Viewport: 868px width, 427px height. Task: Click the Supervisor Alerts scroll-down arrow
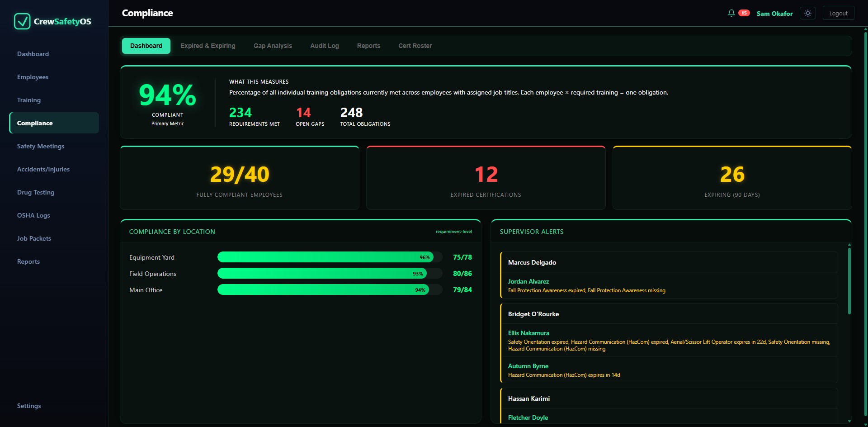849,421
